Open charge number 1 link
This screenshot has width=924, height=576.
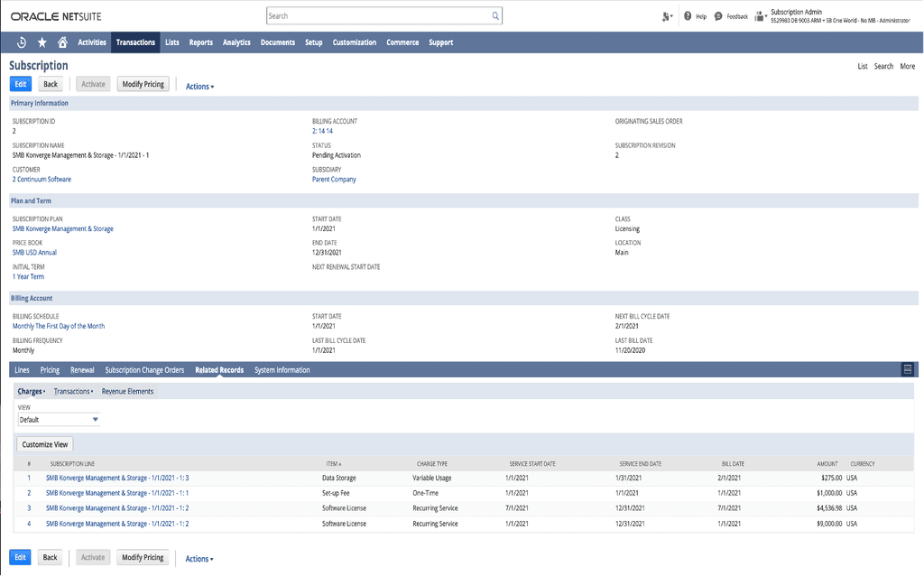(29, 478)
